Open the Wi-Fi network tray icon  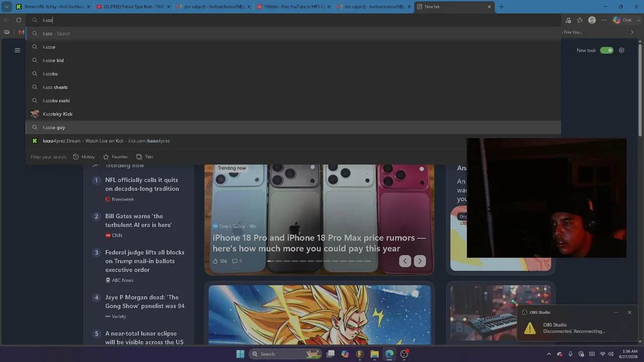pyautogui.click(x=603, y=354)
